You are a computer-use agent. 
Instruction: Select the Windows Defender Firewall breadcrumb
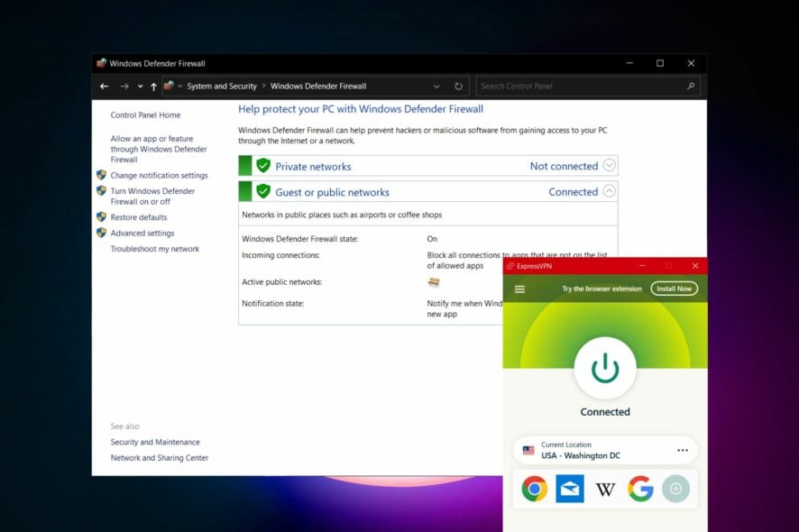[x=318, y=87]
